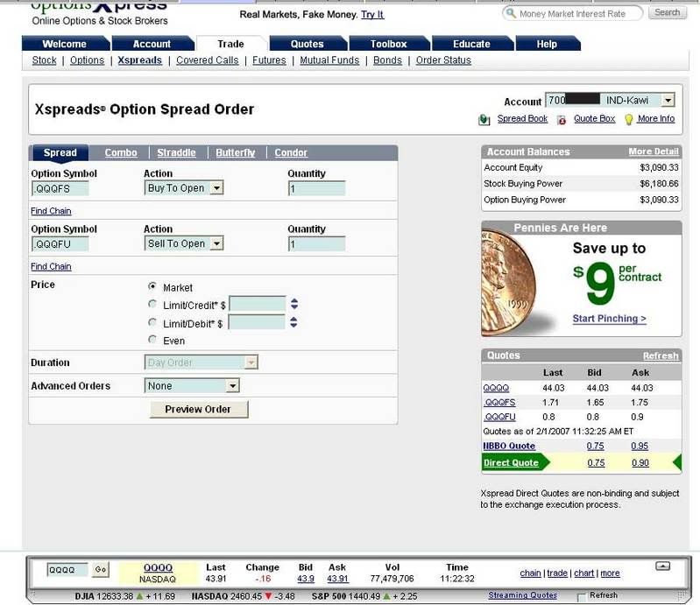The width and height of the screenshot is (700, 605).
Task: Click Find Chain under .QQQFS symbol
Action: tap(51, 211)
